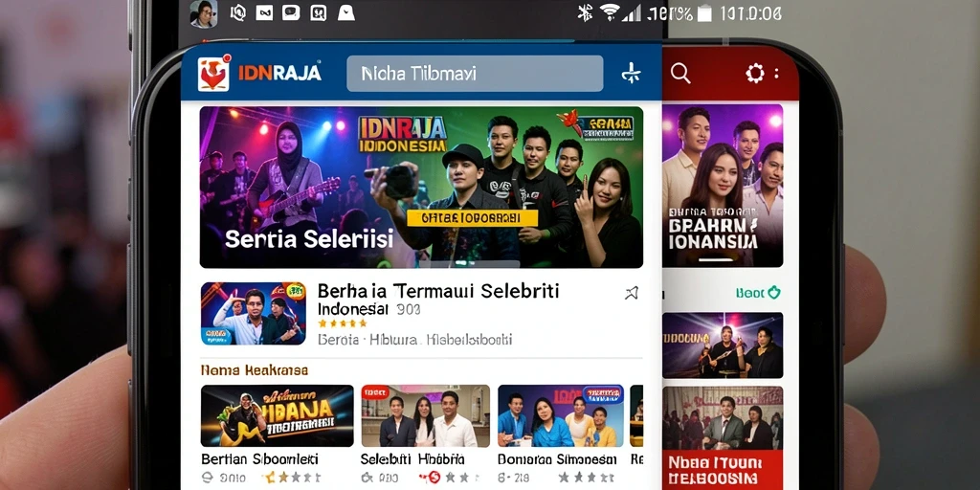Viewport: 980px width, 490px height.
Task: Open the Selebuti Hibabita video thumbnail
Action: (426, 415)
